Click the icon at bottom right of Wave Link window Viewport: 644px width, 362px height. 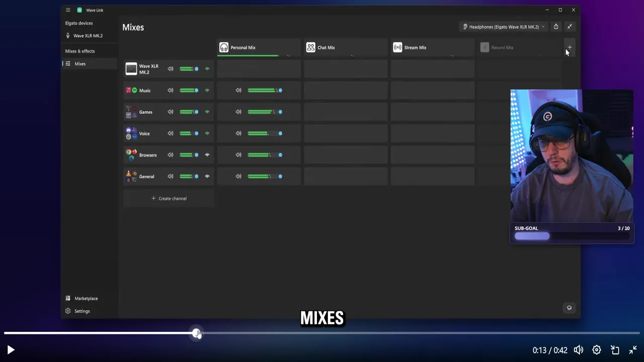(569, 308)
